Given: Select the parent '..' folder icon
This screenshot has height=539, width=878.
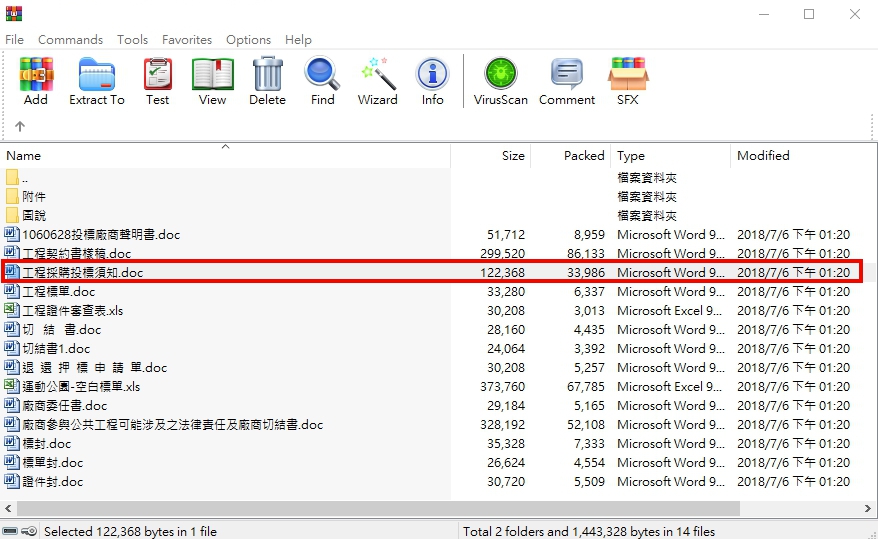Looking at the screenshot, I should pos(12,178).
